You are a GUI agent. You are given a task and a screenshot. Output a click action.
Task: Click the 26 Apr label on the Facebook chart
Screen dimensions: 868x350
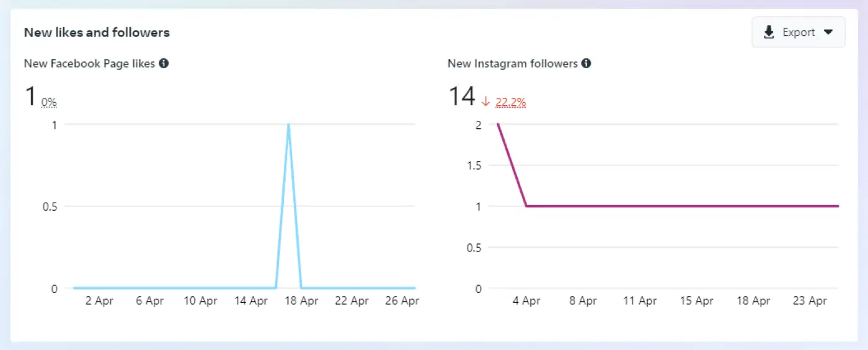402,301
